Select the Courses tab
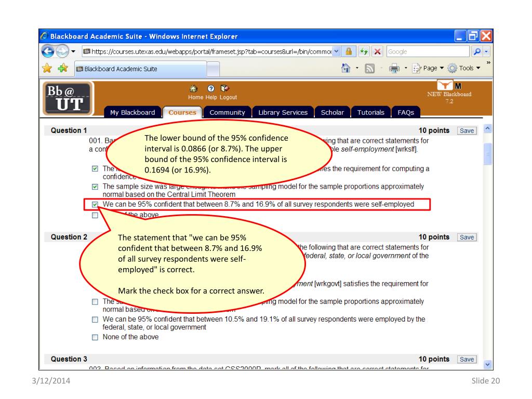Screen dimensions: 532x399 click(182, 112)
